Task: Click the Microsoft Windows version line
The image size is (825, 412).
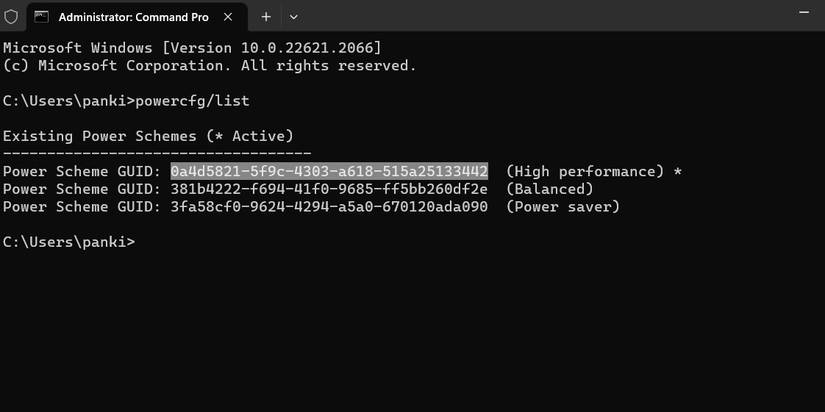Action: [192, 48]
